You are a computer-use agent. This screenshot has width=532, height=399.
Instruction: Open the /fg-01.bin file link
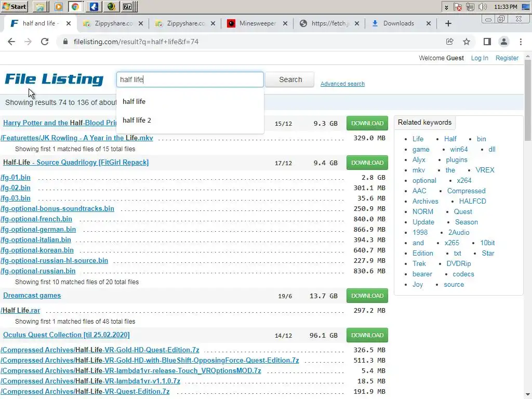pos(16,177)
